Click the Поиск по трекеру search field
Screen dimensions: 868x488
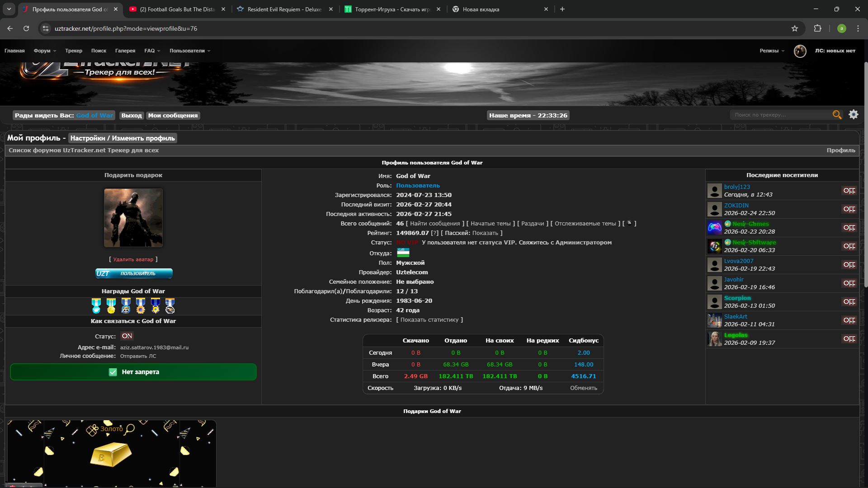tap(780, 115)
